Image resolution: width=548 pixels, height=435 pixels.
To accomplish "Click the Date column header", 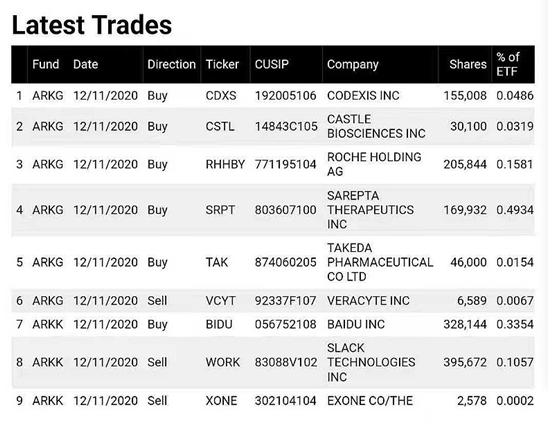I will [86, 64].
